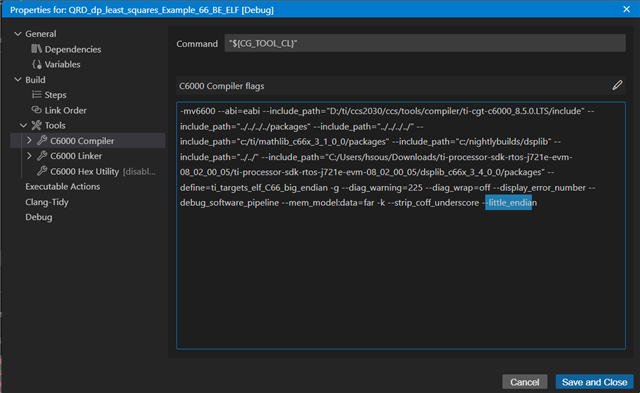Click the pencil edit icon for compiler flags

pyautogui.click(x=617, y=85)
